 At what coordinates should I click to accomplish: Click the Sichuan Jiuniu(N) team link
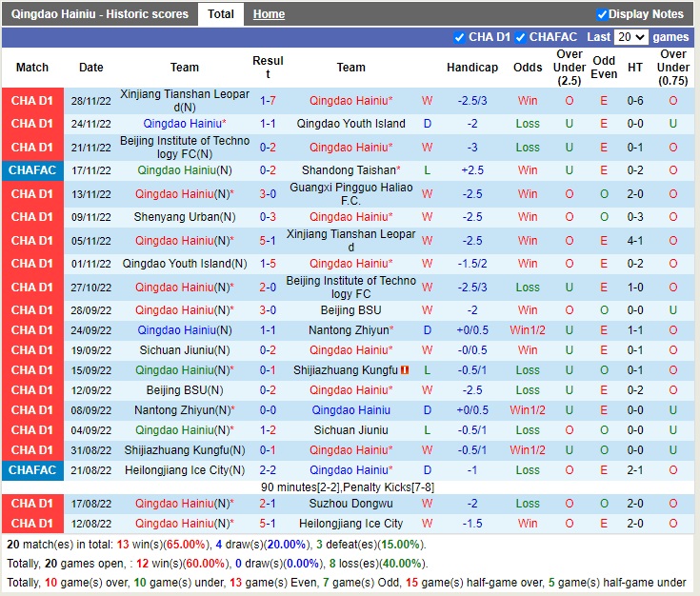click(x=185, y=350)
